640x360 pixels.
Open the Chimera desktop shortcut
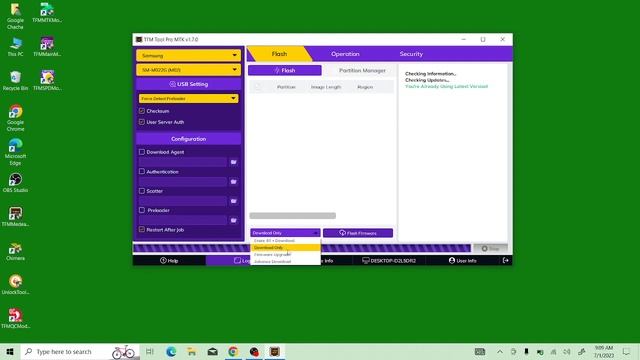(x=15, y=251)
